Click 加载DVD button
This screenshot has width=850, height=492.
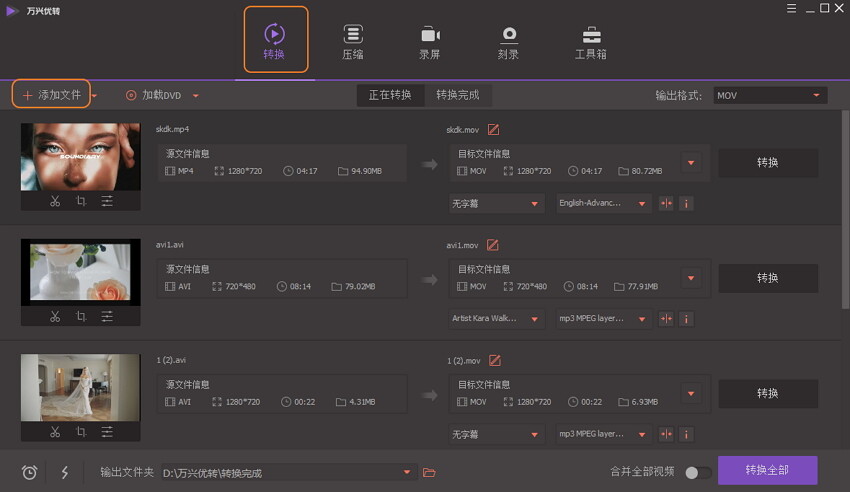point(153,95)
